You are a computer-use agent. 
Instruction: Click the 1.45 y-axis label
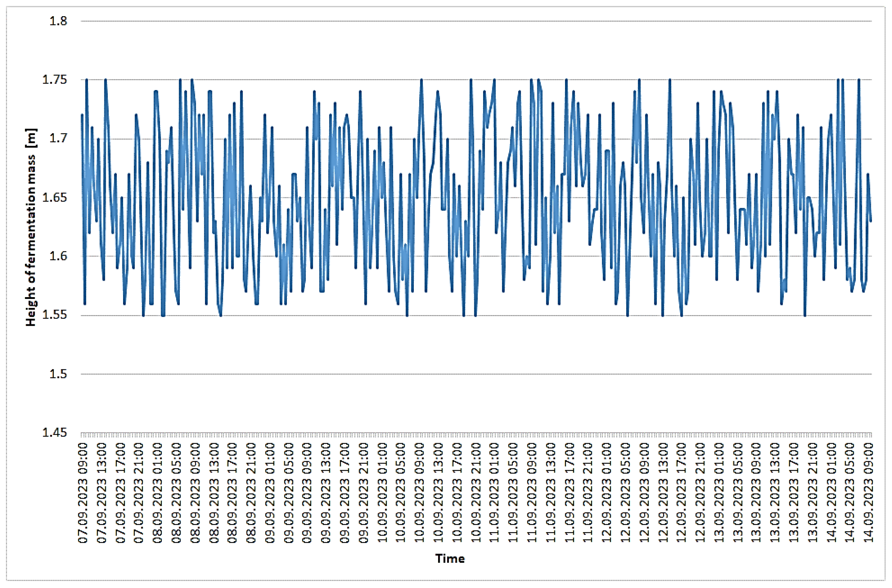coord(54,432)
